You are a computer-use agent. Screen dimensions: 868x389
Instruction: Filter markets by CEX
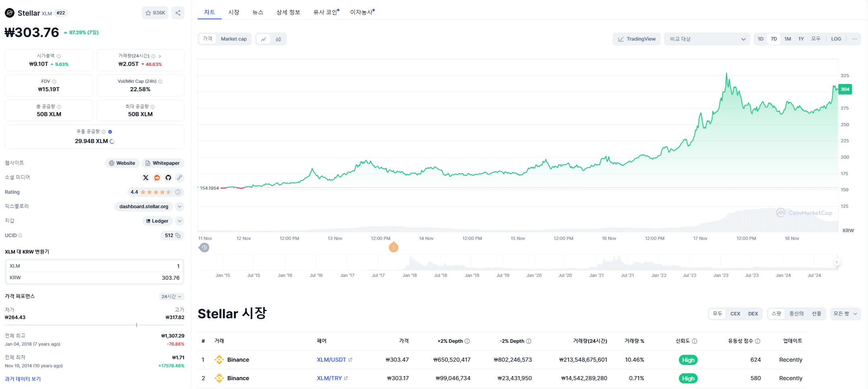[735, 314]
